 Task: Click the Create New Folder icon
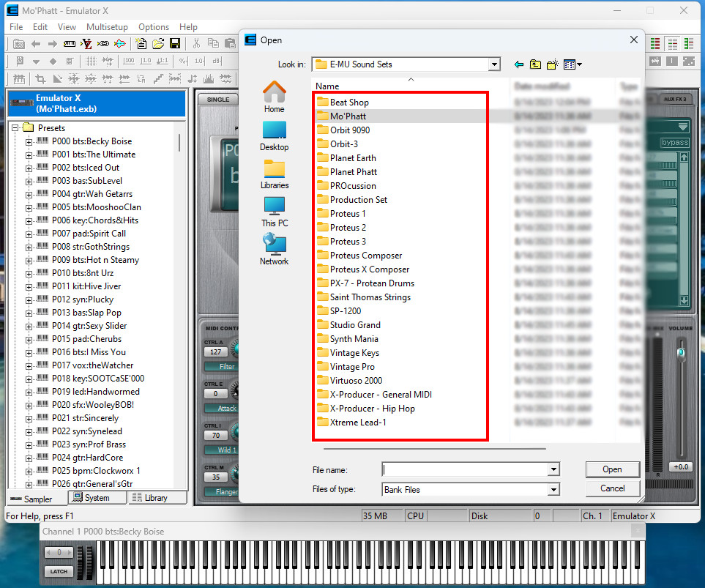coord(551,64)
